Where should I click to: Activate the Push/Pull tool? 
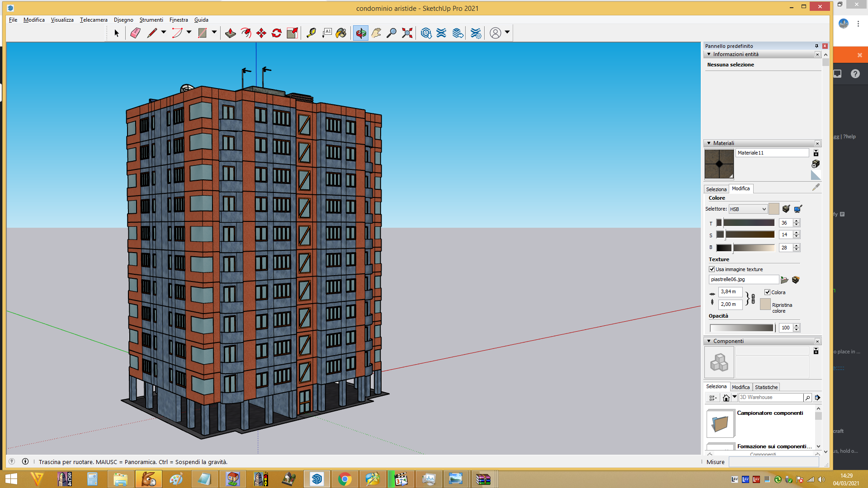pyautogui.click(x=230, y=33)
